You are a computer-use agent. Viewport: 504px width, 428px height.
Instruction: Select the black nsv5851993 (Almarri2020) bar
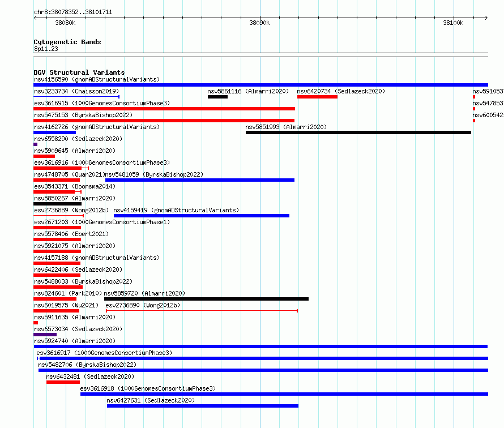tap(358, 132)
